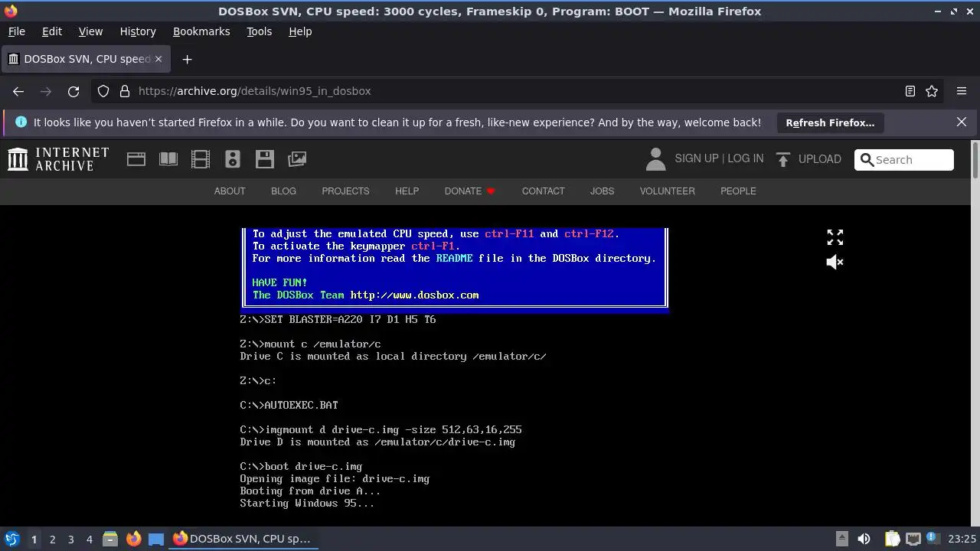The width and height of the screenshot is (980, 551).
Task: Open Internet Archive home logo
Action: (x=58, y=159)
